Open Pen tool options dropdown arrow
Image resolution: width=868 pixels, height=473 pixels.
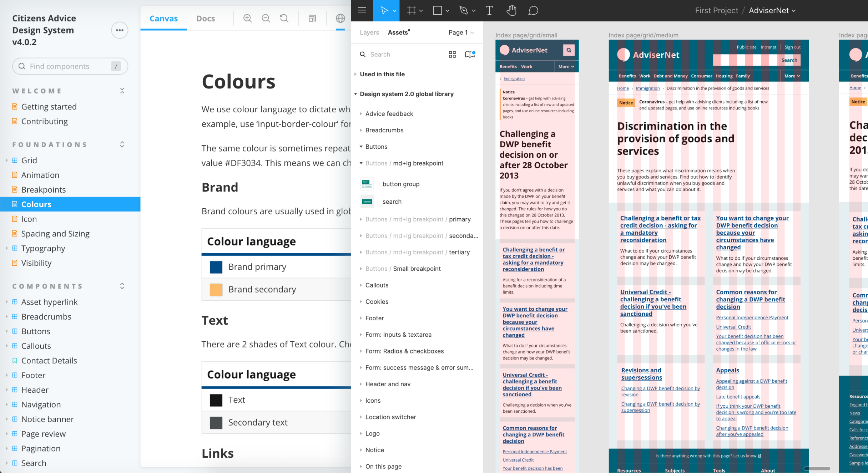(474, 11)
